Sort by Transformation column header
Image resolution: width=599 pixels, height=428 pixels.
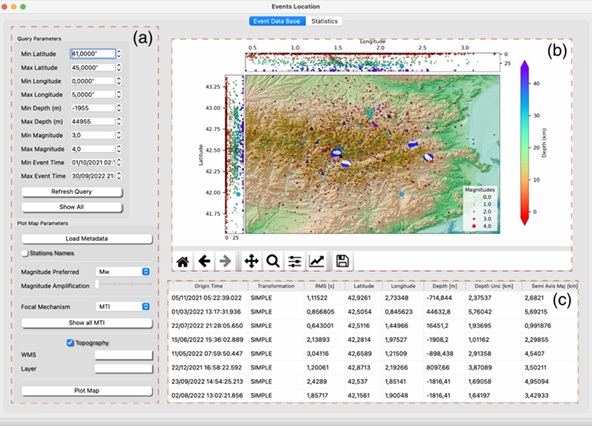point(276,286)
